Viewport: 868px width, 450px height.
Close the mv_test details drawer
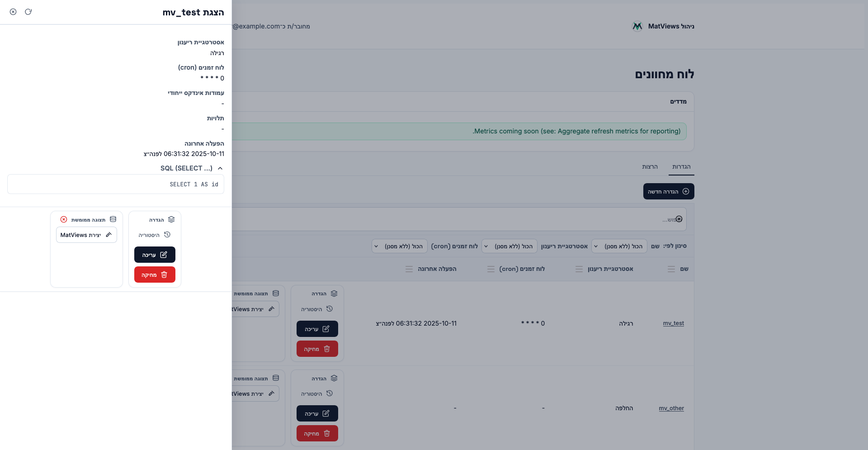coord(13,12)
